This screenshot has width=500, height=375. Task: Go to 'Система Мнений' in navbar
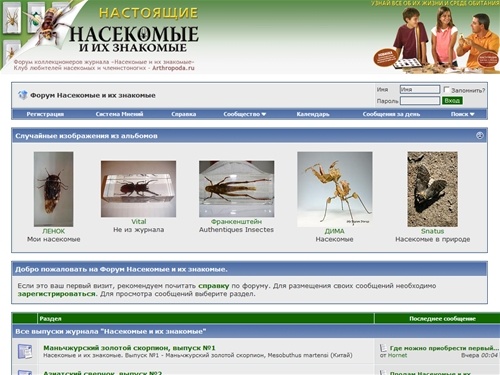tap(119, 114)
